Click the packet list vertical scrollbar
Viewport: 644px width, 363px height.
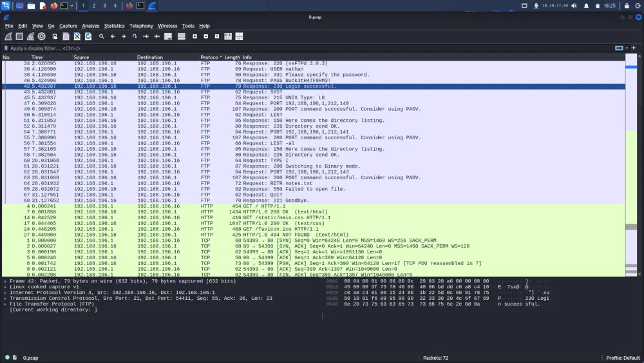click(x=639, y=165)
